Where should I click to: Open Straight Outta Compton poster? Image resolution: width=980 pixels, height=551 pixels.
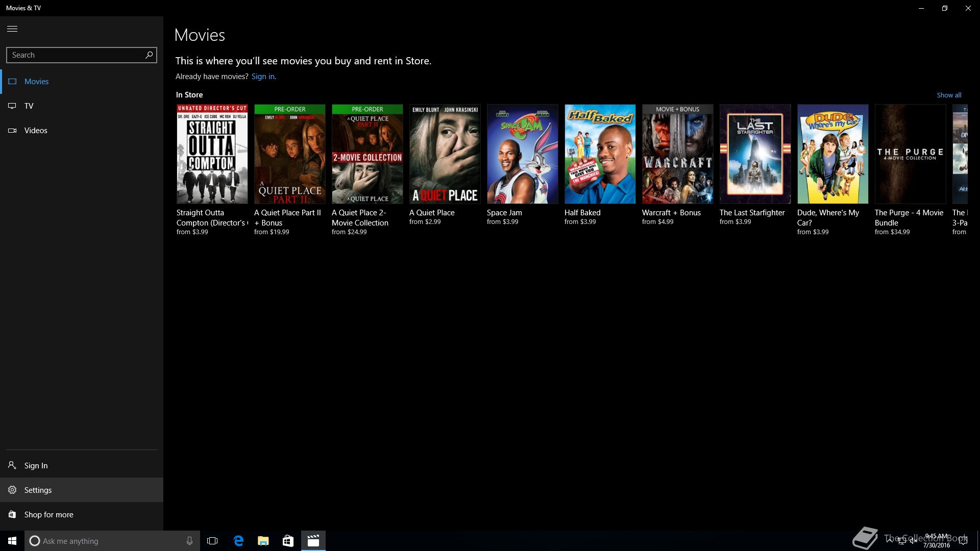pos(212,154)
